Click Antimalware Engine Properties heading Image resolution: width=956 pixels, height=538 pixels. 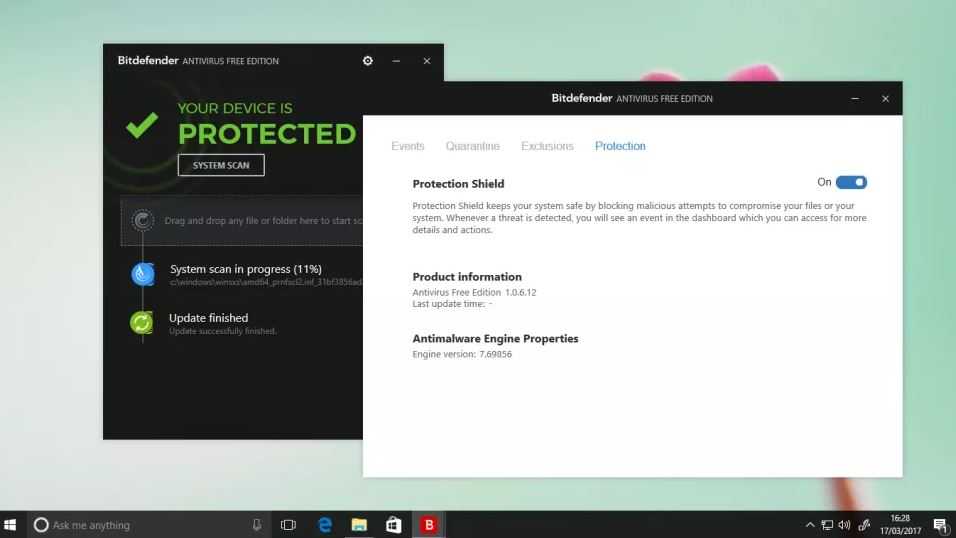(x=495, y=339)
